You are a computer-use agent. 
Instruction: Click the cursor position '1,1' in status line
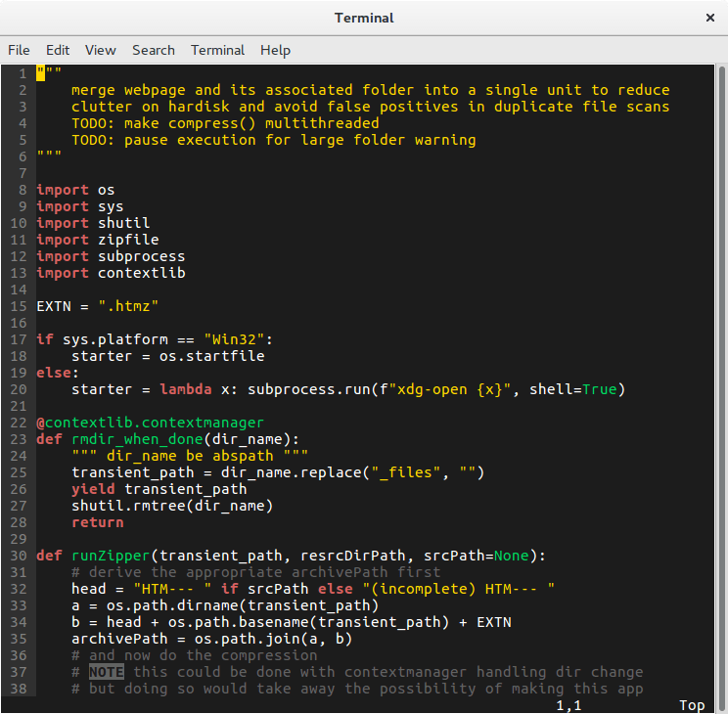tap(569, 705)
